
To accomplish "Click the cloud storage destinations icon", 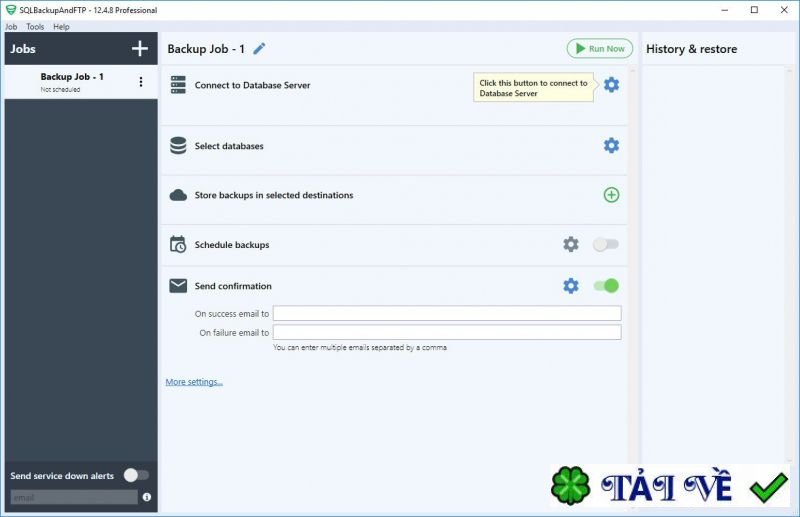I will pyautogui.click(x=178, y=195).
